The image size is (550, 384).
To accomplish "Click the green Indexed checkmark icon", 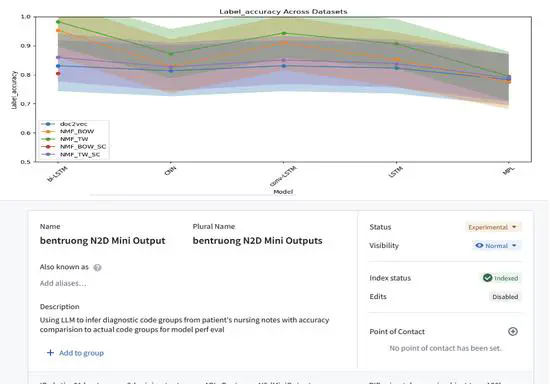I will pyautogui.click(x=487, y=278).
